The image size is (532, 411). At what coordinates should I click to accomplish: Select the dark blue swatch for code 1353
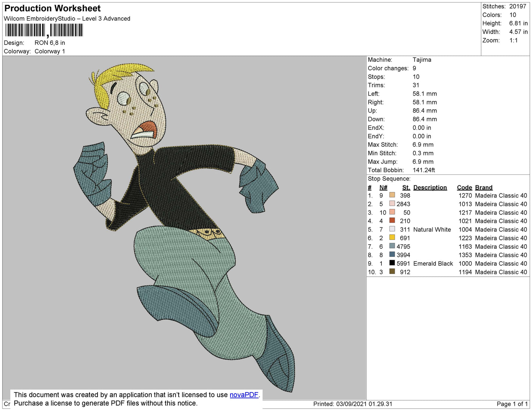[x=392, y=254]
